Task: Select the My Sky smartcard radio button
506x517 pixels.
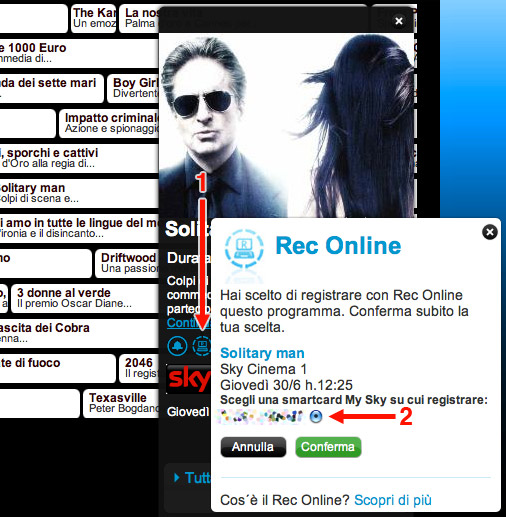Action: (x=316, y=416)
